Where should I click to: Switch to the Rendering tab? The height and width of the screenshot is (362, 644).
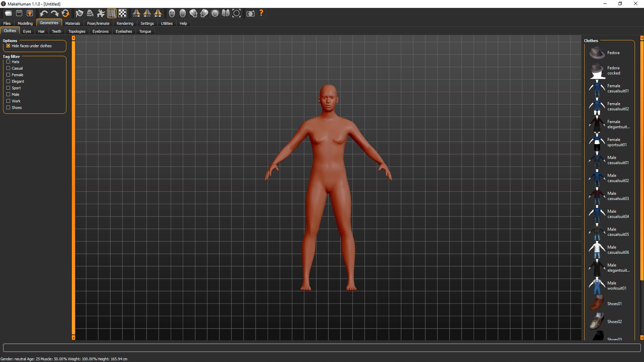(x=125, y=23)
